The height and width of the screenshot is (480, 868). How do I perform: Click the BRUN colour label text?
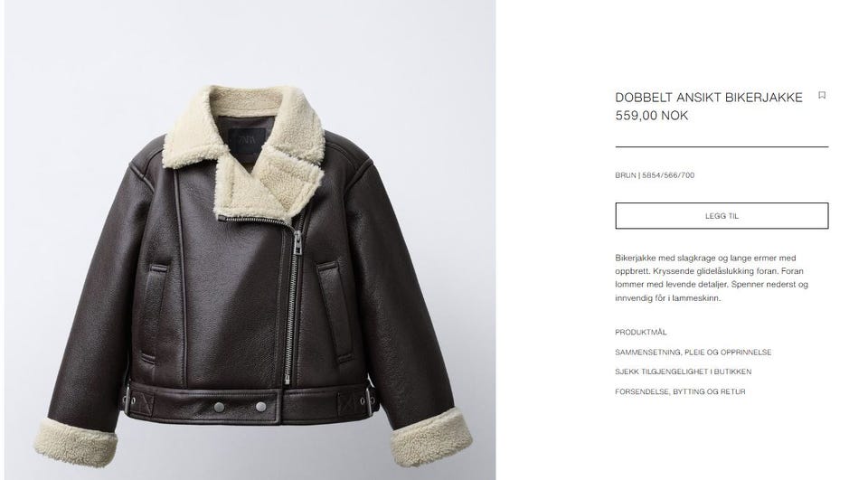pos(625,175)
